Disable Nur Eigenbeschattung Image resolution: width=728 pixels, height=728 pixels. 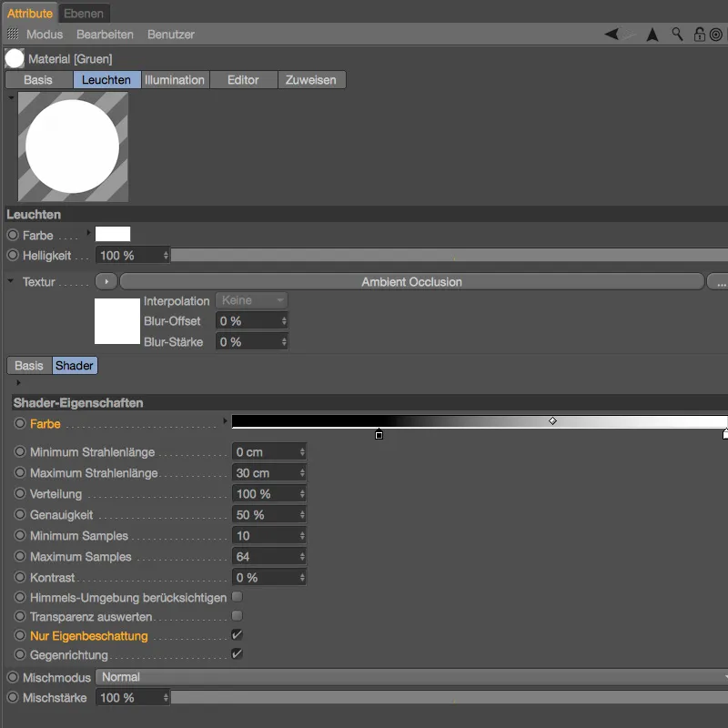[x=236, y=635]
